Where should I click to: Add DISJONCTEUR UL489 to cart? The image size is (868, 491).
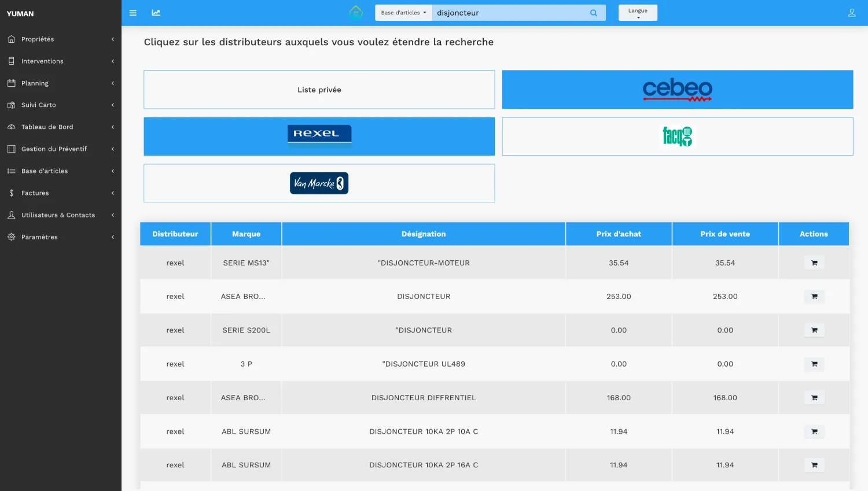tap(814, 364)
